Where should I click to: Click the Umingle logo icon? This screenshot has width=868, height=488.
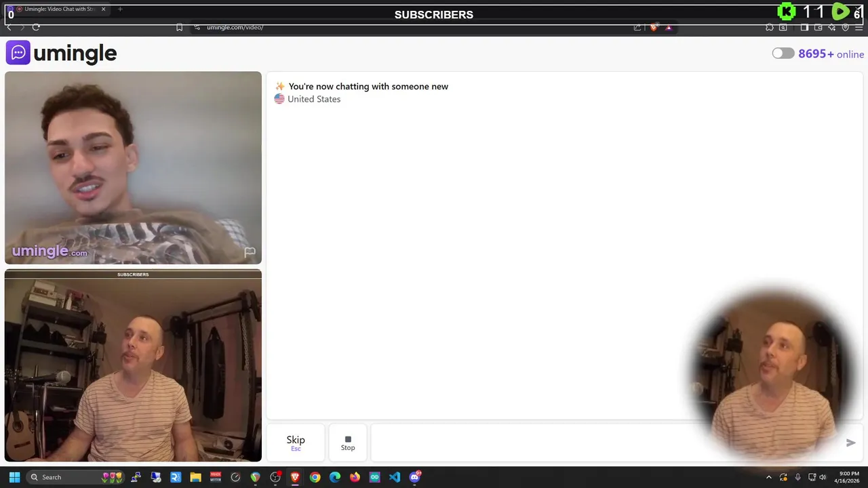(x=18, y=53)
